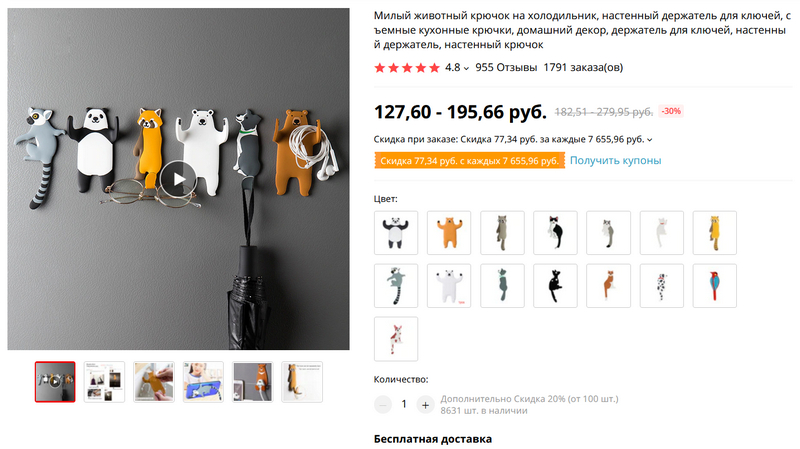Choose the brown bear hook variant
800x449 pixels.
[449, 233]
